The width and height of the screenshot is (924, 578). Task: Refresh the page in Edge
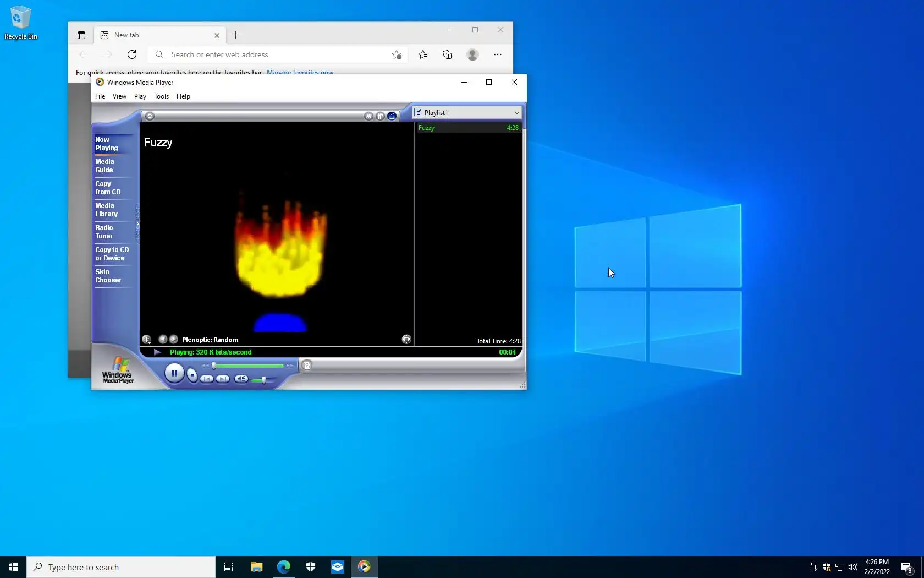[x=132, y=54]
